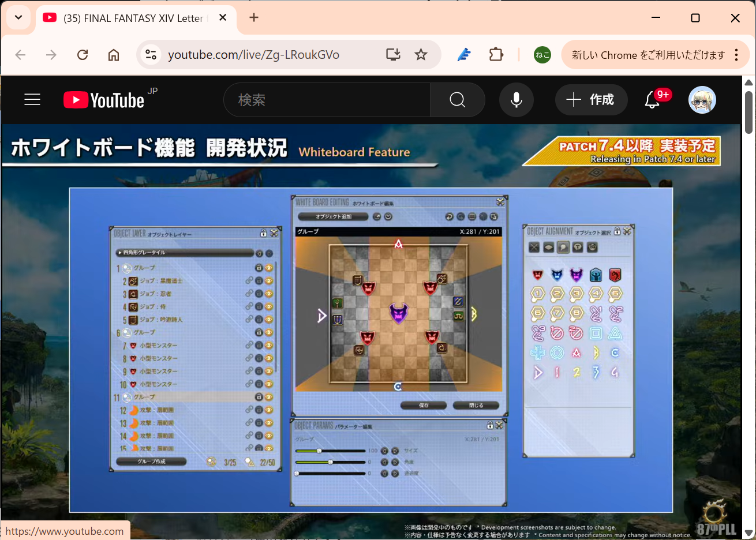Select the blue monster palette icon

[557, 275]
